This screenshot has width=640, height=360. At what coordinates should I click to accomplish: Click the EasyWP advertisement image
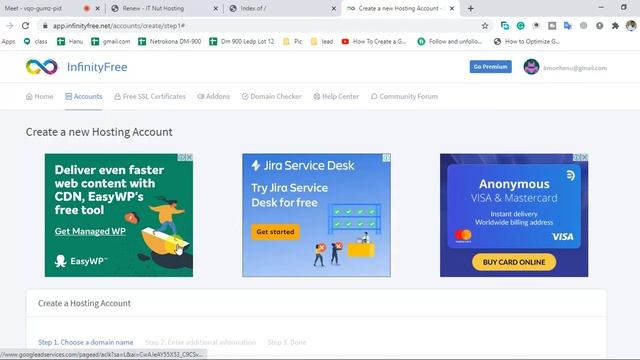coord(119,215)
